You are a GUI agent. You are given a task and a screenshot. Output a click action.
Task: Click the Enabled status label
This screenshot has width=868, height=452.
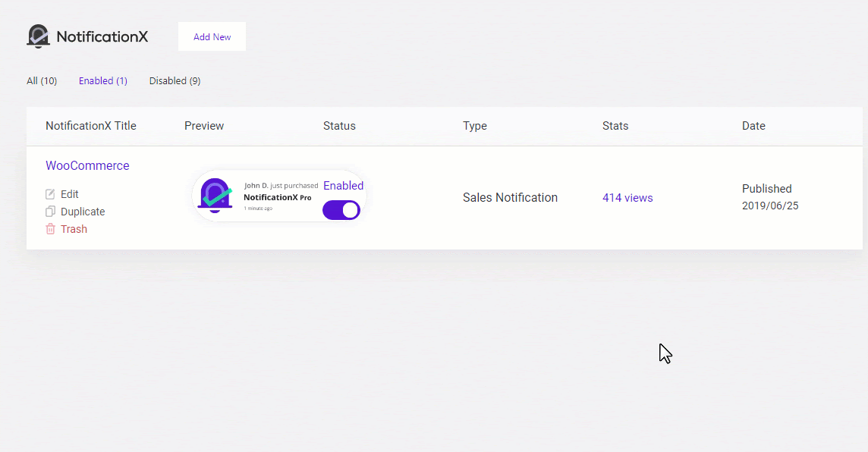pyautogui.click(x=343, y=185)
